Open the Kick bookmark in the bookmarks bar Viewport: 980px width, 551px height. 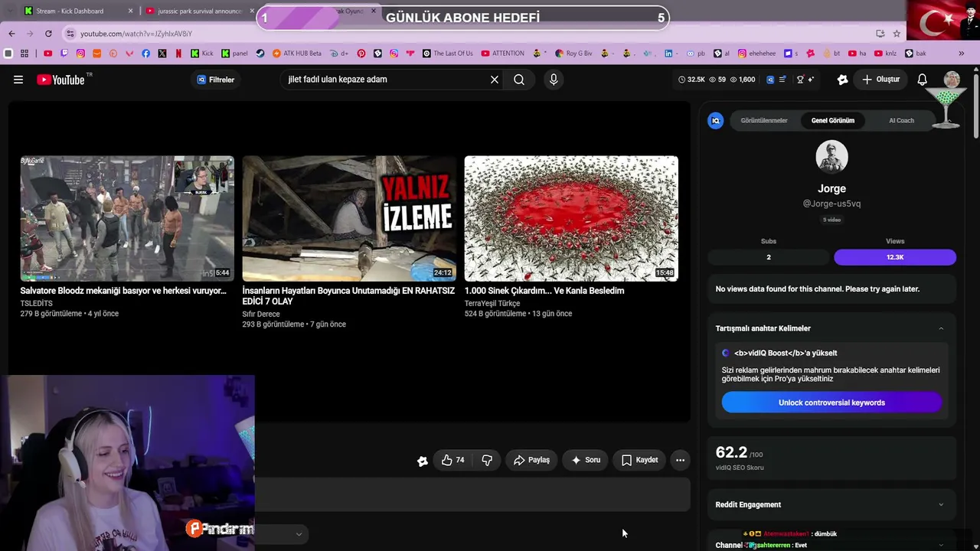202,54
